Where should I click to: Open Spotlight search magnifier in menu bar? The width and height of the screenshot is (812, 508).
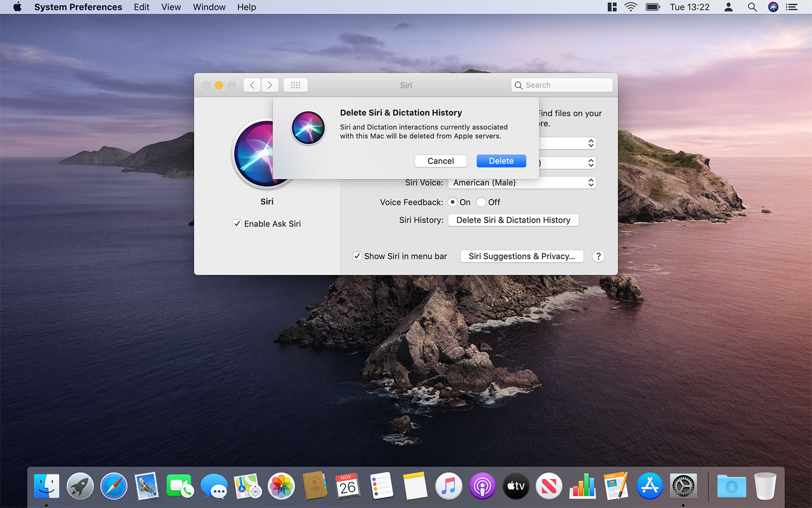pyautogui.click(x=752, y=7)
